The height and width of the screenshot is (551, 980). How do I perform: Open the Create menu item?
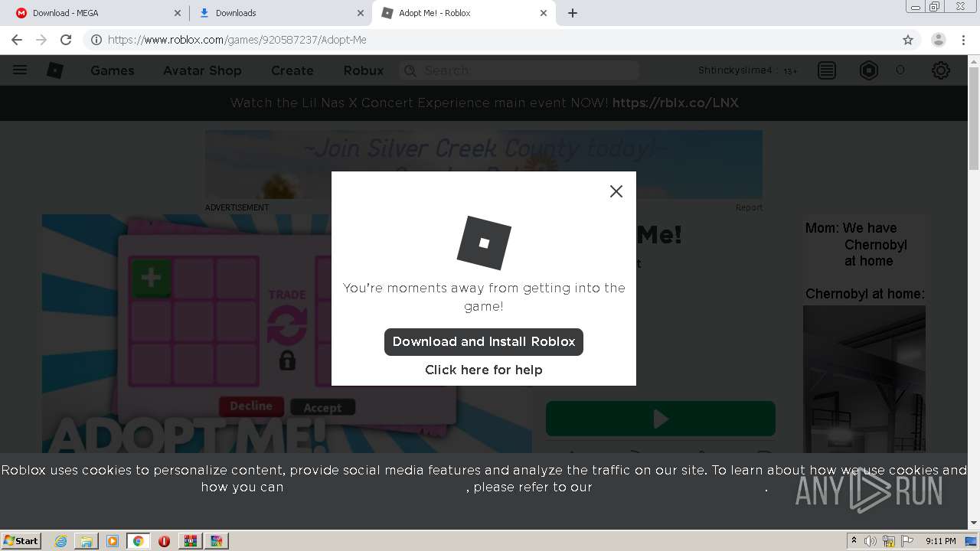(292, 70)
